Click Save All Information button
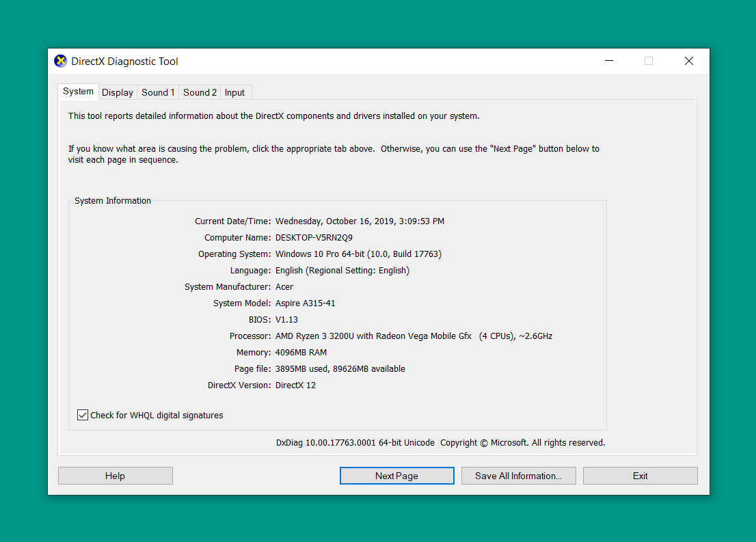Image resolution: width=756 pixels, height=542 pixels. click(518, 476)
